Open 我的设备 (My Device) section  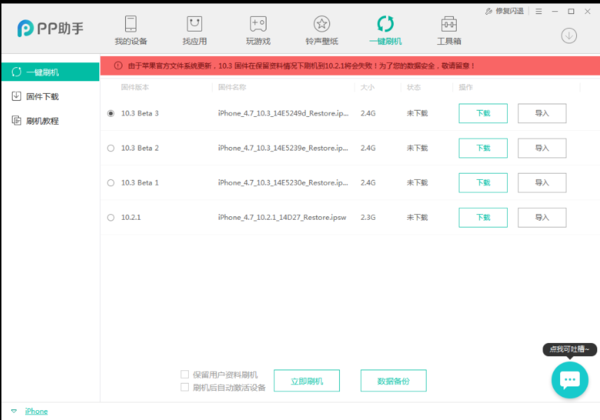130,29
